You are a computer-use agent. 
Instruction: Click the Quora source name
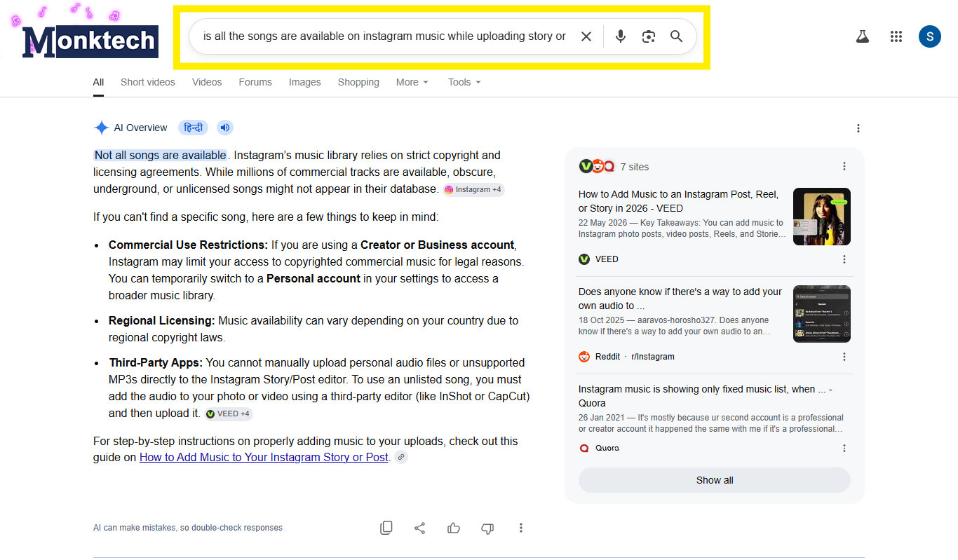(x=607, y=449)
